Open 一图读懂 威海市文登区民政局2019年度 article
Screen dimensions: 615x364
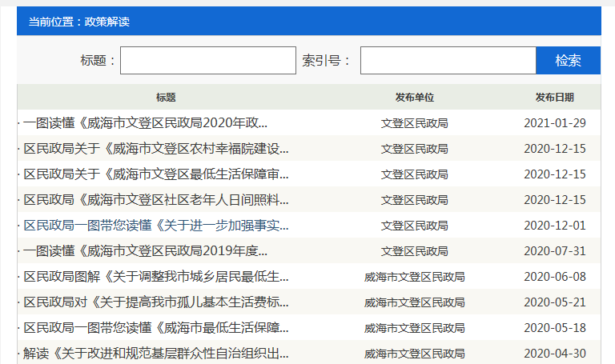click(x=145, y=251)
